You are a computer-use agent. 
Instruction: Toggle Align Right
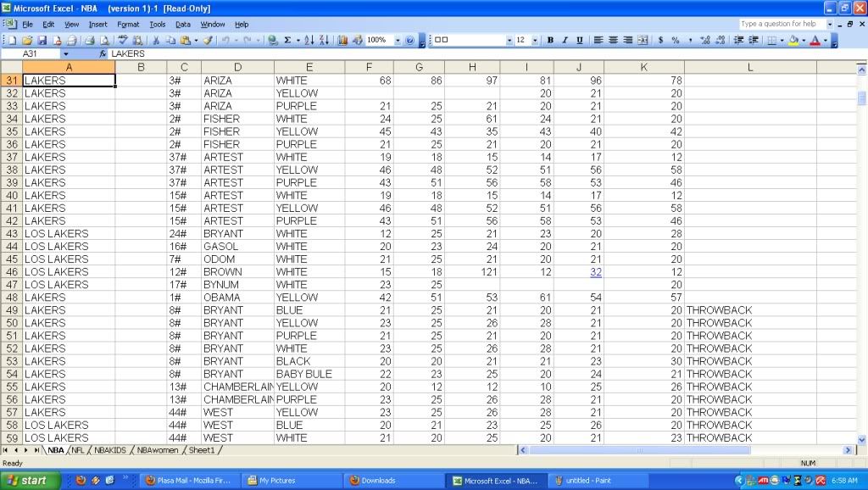pos(628,41)
